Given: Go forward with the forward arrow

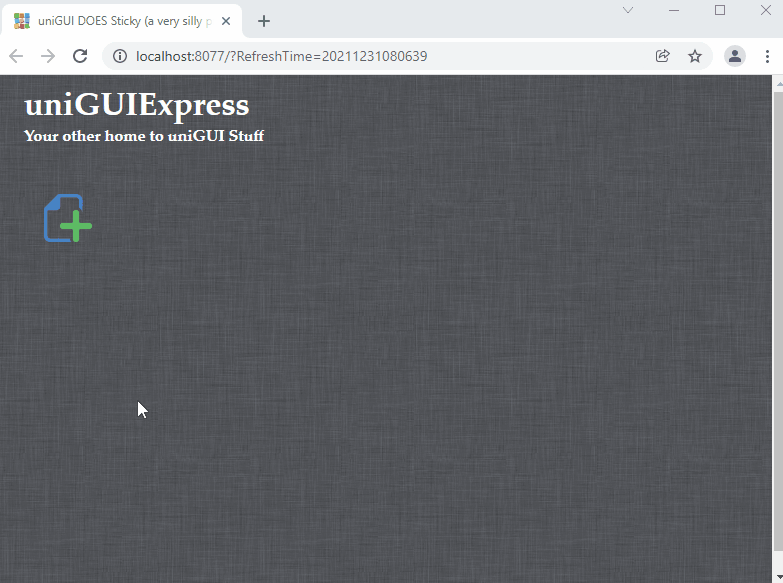Looking at the screenshot, I should (x=48, y=56).
